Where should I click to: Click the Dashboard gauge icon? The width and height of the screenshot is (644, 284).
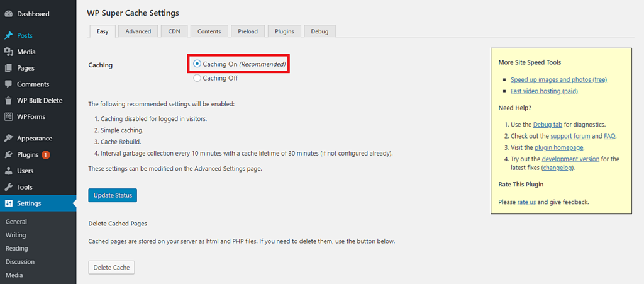pyautogui.click(x=8, y=14)
